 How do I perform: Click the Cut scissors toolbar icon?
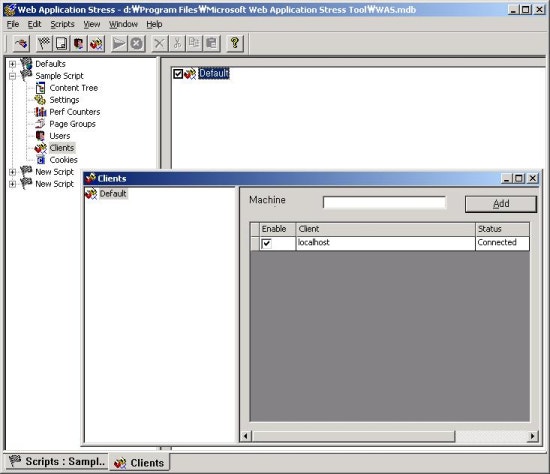point(177,44)
